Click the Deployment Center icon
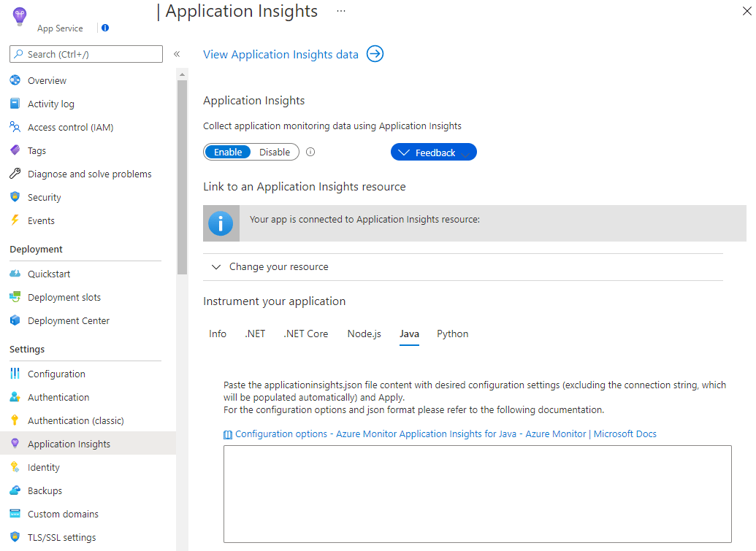 pos(15,320)
